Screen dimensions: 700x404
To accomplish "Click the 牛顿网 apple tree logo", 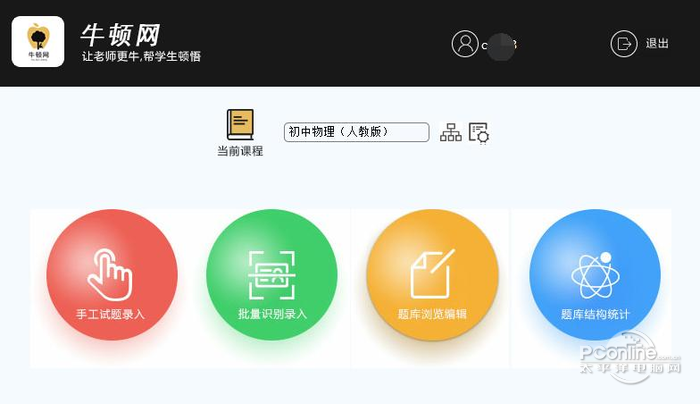I will (x=38, y=42).
